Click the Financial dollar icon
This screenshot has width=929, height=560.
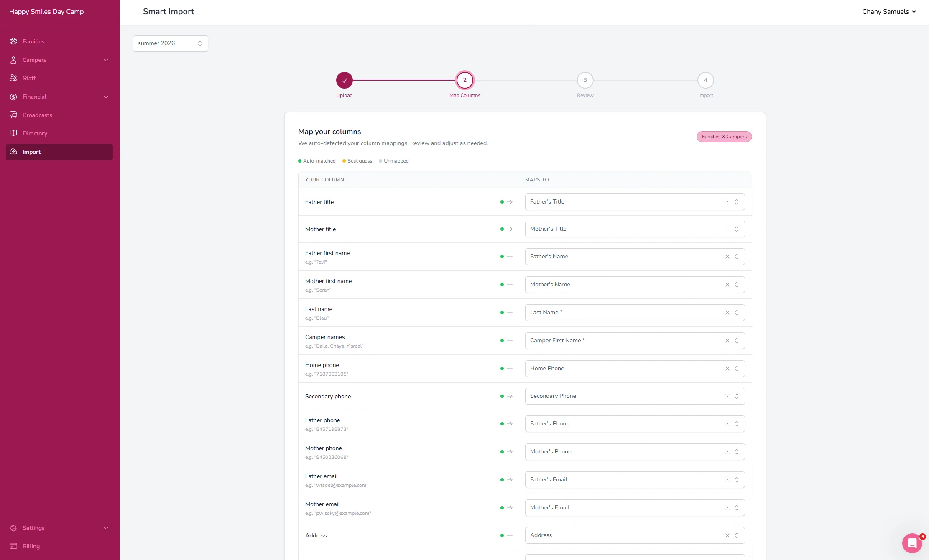click(13, 97)
